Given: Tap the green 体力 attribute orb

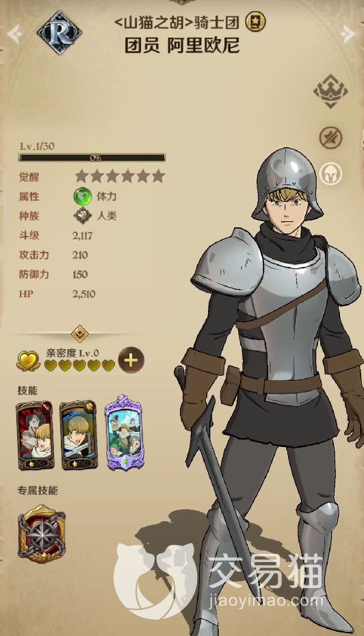Looking at the screenshot, I should (82, 196).
